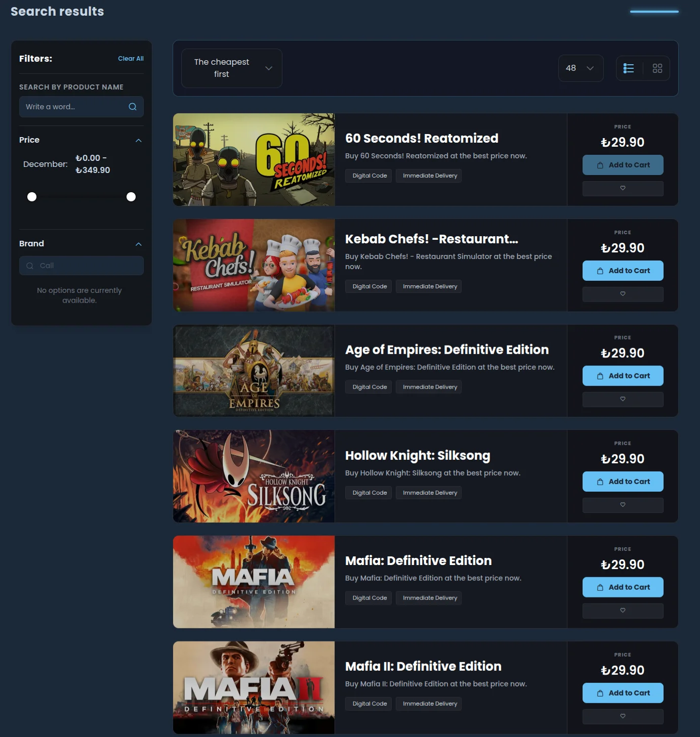The image size is (700, 737).
Task: Click the minimum price slider handle
Action: (32, 197)
